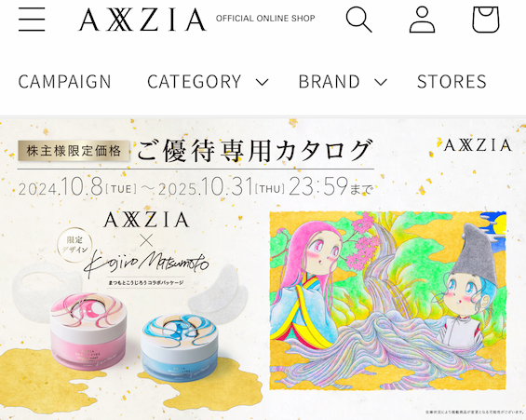Click the manga characters illustration

[388, 301]
